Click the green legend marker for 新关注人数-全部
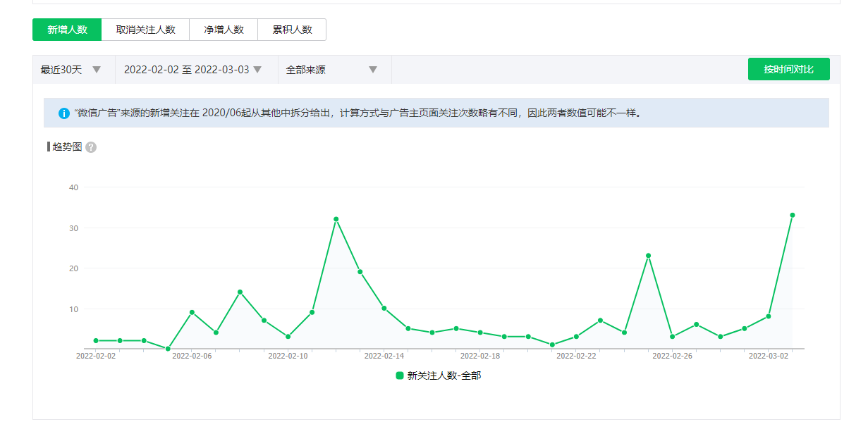 (400, 376)
